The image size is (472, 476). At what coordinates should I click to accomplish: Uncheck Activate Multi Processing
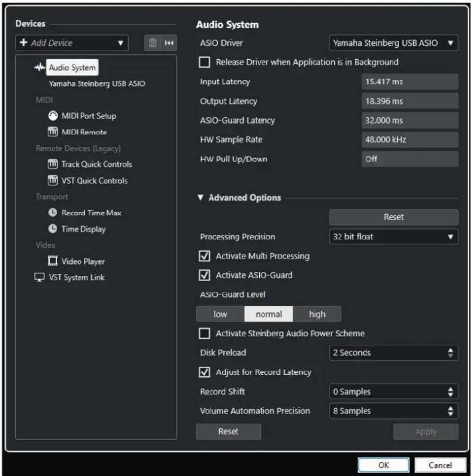(x=204, y=256)
